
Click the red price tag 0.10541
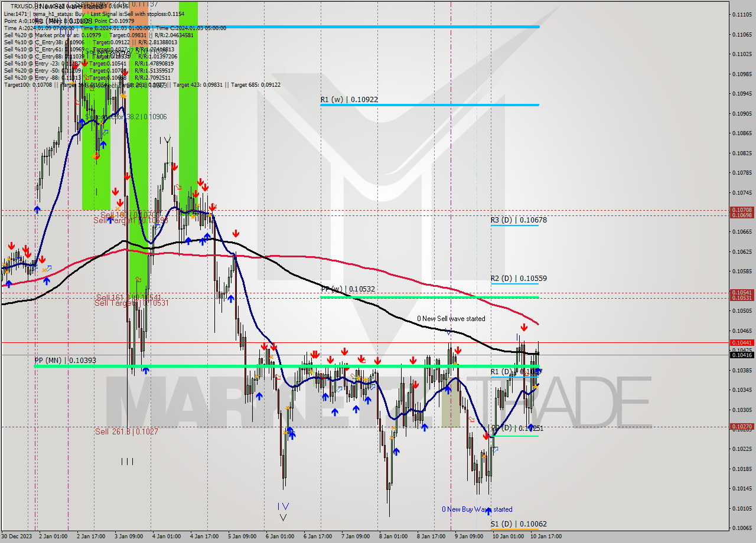point(742,292)
